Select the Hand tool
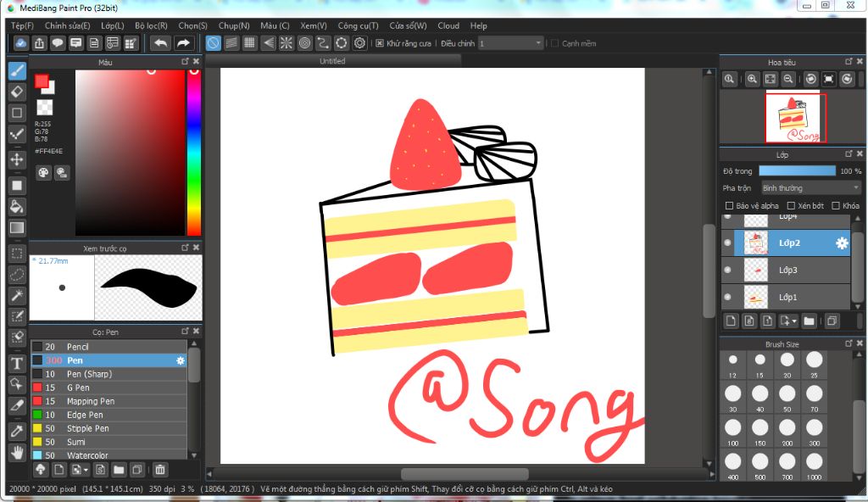868x502 pixels. click(17, 452)
